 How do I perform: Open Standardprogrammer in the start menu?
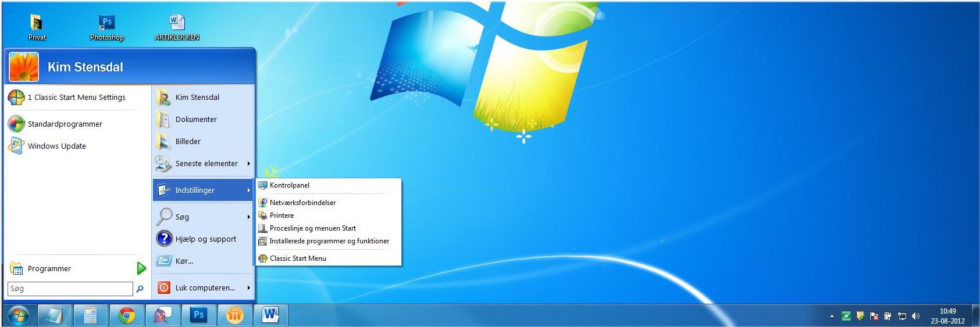77,124
